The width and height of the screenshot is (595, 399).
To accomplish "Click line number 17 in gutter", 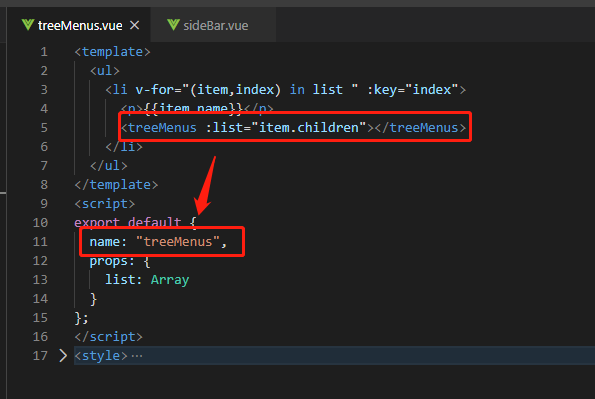I will (x=40, y=356).
